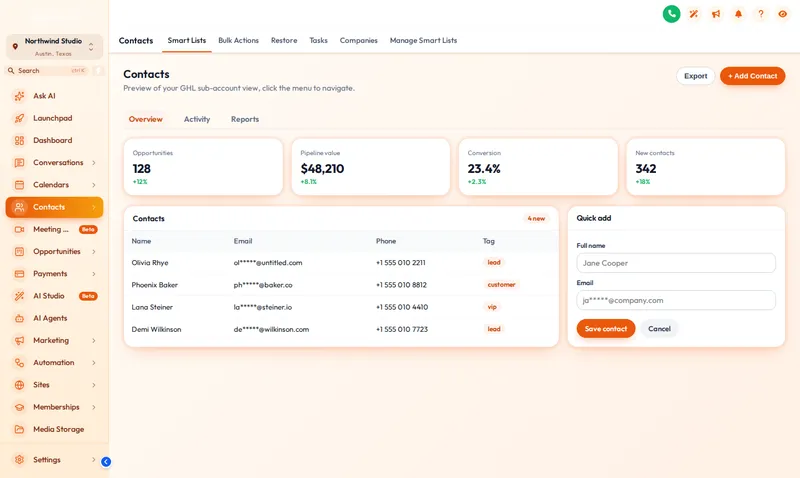The width and height of the screenshot is (800, 478).
Task: Select the Activity sub-tab
Action: point(197,119)
